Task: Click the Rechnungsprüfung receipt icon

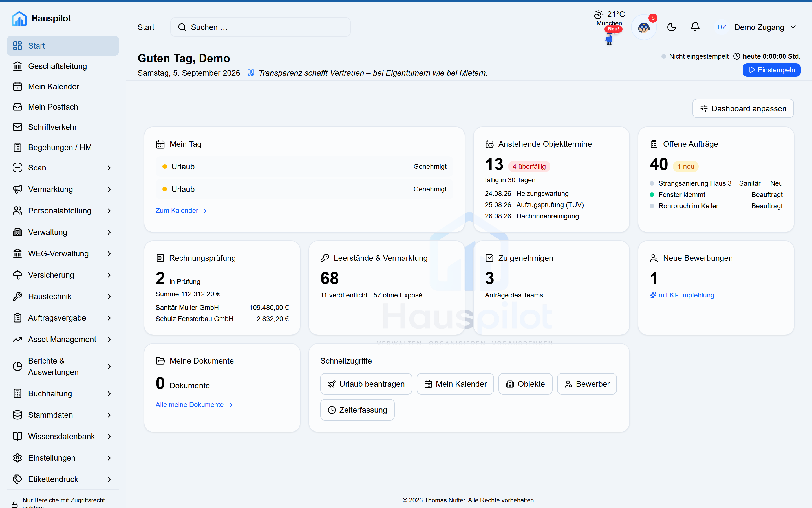Action: 160,258
